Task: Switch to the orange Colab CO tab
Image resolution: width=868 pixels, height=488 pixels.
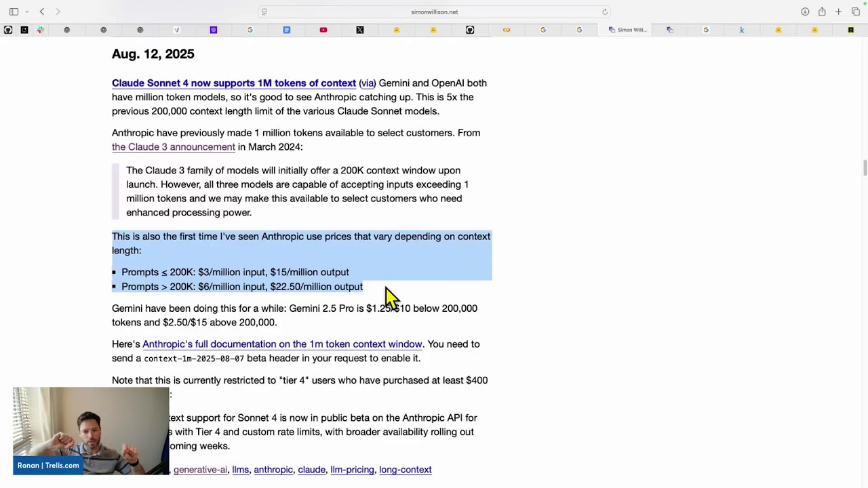Action: [x=507, y=30]
